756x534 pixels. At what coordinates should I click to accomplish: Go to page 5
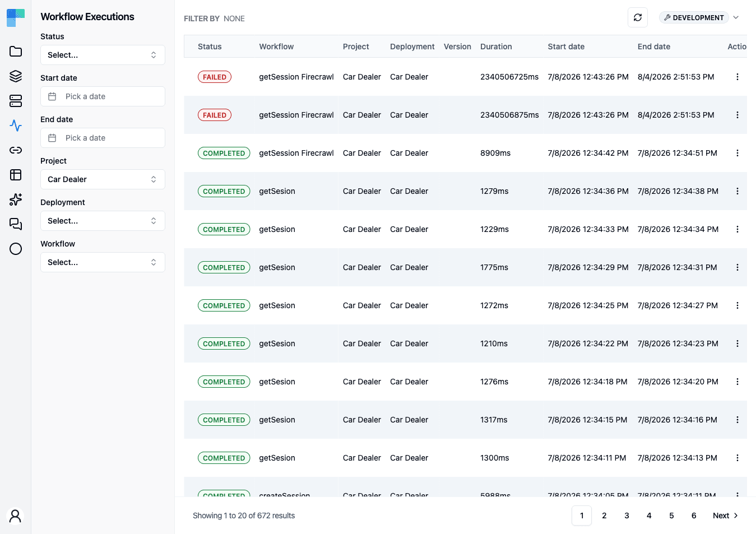[671, 516]
